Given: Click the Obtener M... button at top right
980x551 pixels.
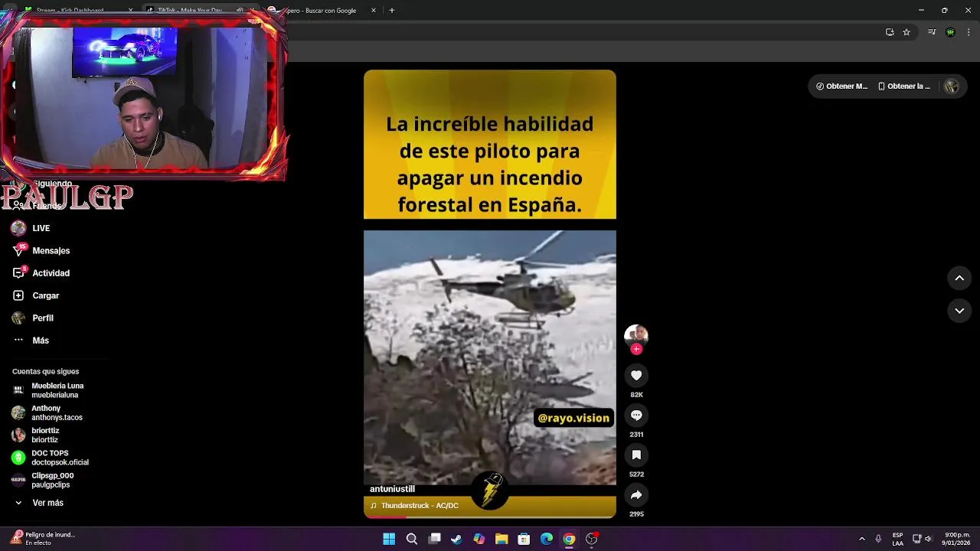Looking at the screenshot, I should (x=841, y=86).
